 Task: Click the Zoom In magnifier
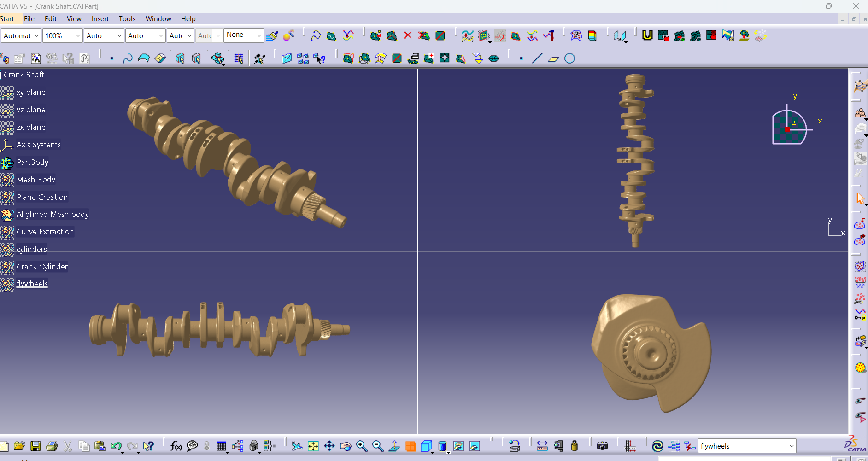click(x=362, y=446)
